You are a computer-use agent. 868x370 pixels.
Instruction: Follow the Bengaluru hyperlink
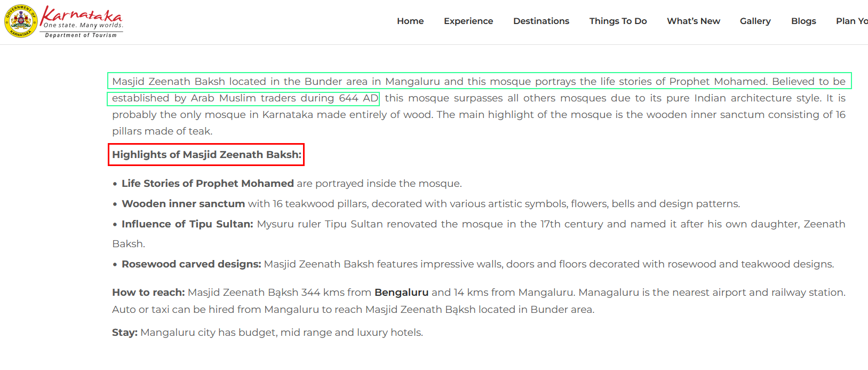401,293
